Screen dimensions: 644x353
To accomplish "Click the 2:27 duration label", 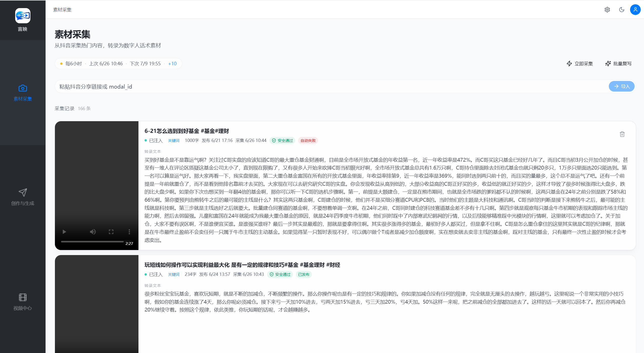I will coord(129,243).
